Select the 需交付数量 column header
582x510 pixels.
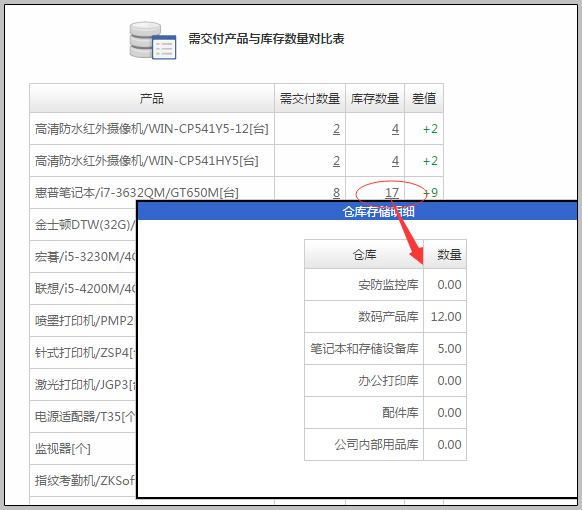(x=310, y=98)
